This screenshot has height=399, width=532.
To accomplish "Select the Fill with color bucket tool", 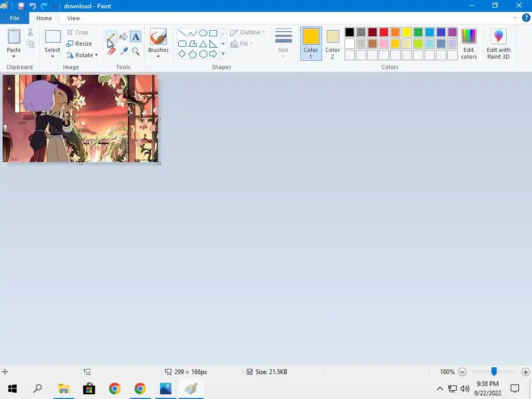I will (124, 36).
